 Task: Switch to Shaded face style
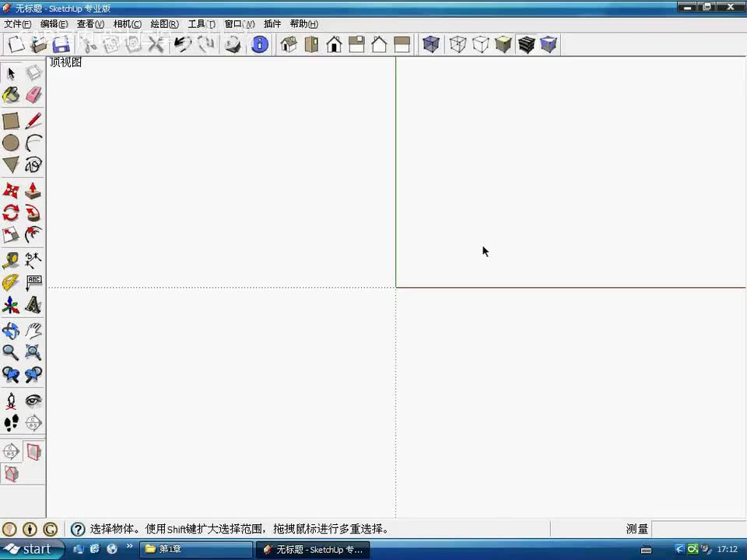tap(503, 44)
